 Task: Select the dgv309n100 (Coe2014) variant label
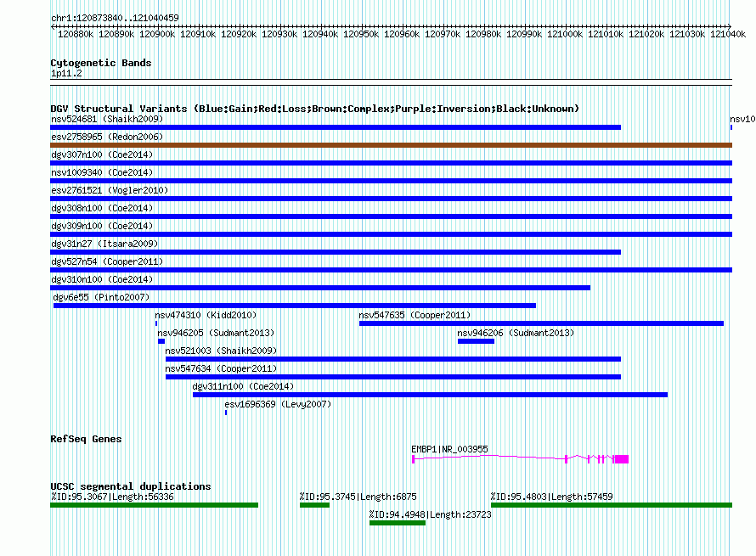click(x=102, y=226)
